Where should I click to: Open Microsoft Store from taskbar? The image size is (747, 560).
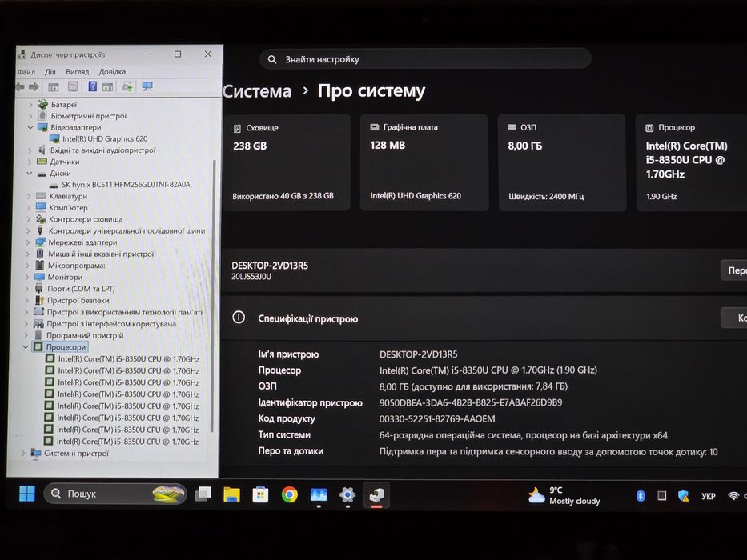(x=260, y=494)
